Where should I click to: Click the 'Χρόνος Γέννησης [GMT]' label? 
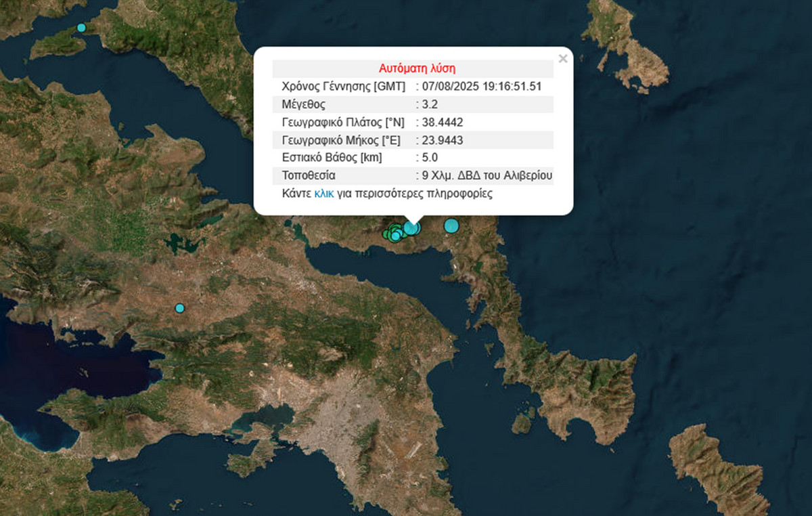coord(343,87)
